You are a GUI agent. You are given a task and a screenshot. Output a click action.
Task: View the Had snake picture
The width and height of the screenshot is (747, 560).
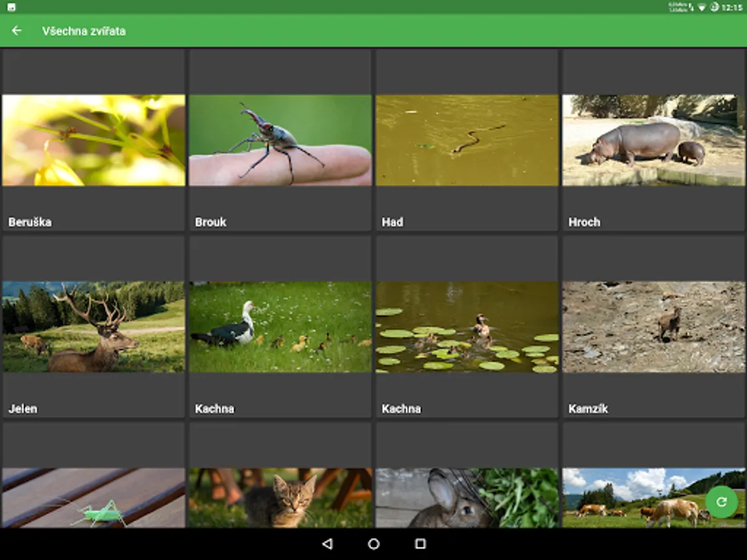coord(467,140)
